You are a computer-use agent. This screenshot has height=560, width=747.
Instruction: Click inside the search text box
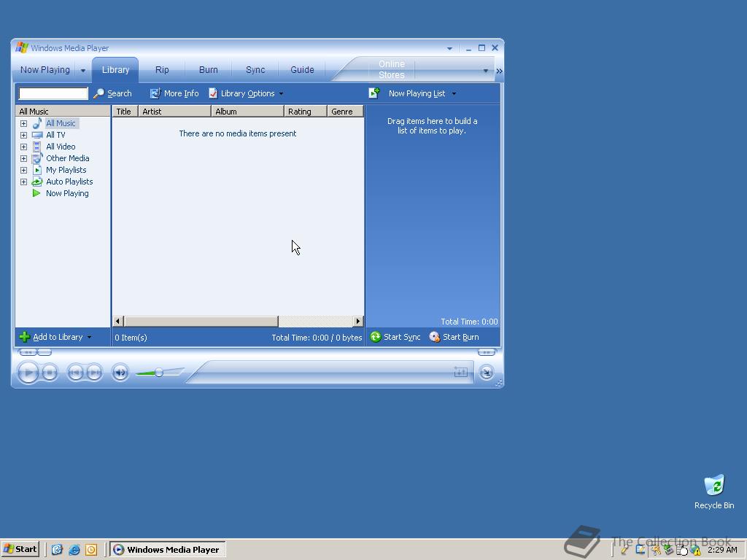(53, 93)
